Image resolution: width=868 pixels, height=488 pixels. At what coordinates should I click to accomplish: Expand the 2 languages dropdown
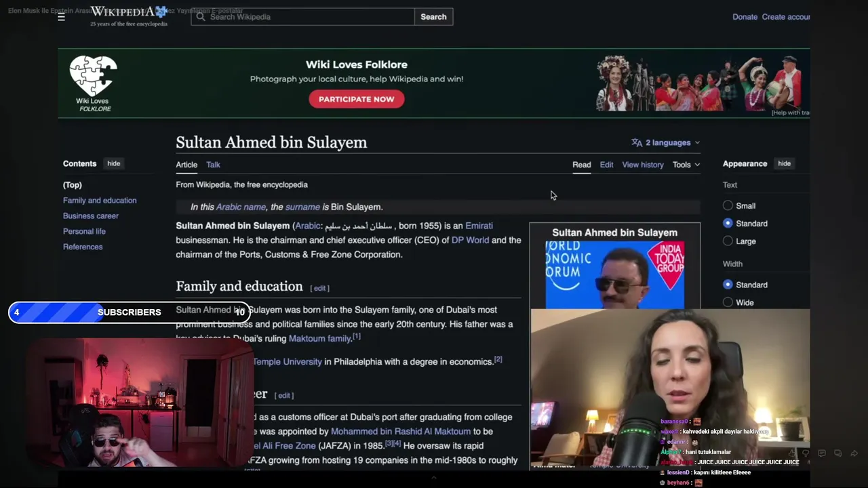click(665, 142)
